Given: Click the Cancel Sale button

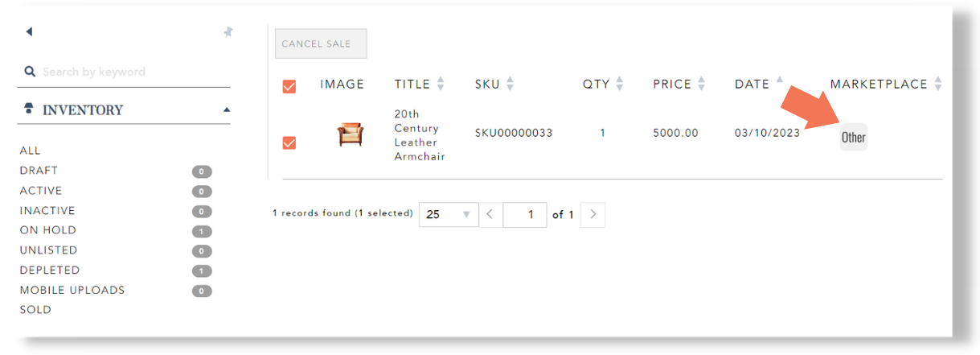Looking at the screenshot, I should pyautogui.click(x=321, y=44).
